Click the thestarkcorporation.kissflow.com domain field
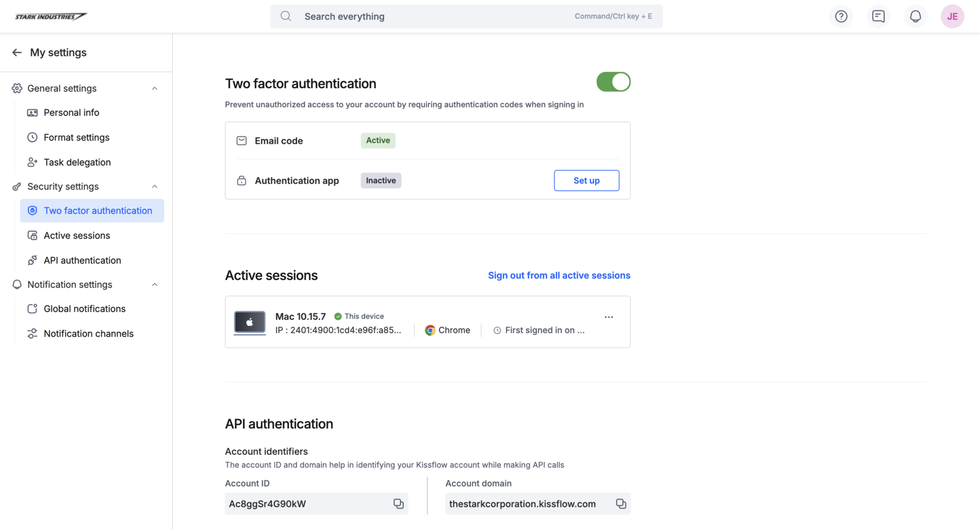 click(538, 504)
